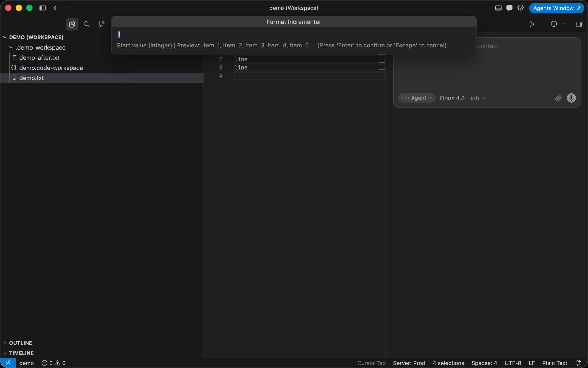
Task: Change the LF line ending setting
Action: coord(532,363)
